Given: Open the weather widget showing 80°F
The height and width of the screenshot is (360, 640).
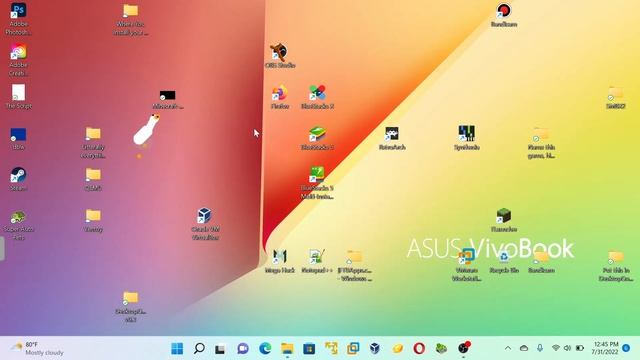Looking at the screenshot, I should tap(38, 348).
